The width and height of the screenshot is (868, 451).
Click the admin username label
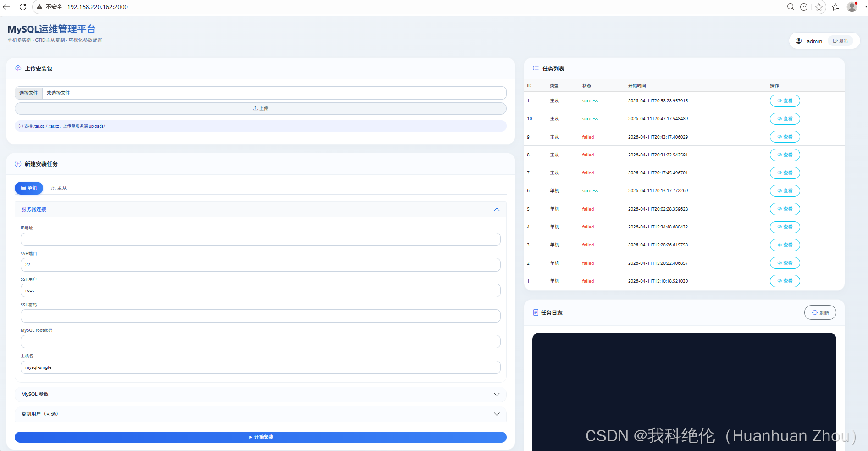pos(814,41)
